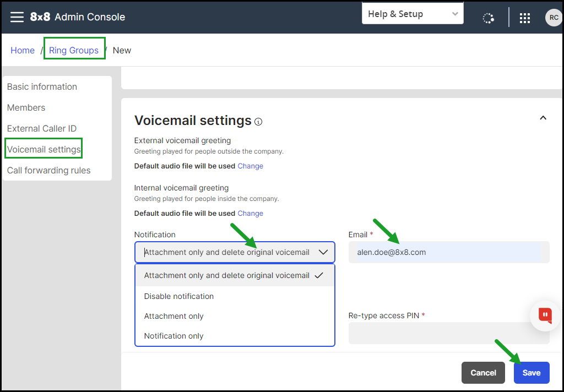Choose Notification only option
Image resolution: width=564 pixels, height=392 pixels.
point(235,336)
